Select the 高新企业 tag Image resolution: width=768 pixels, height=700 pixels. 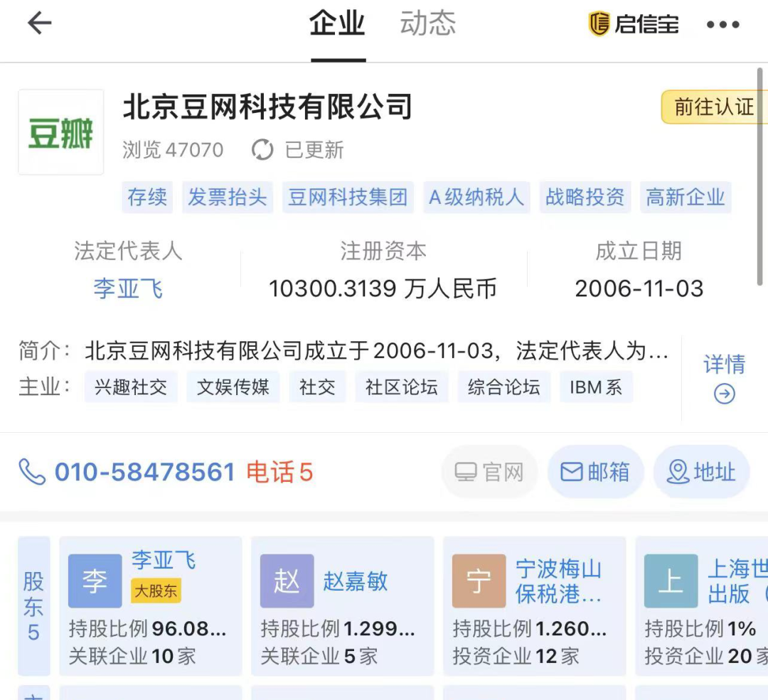pos(686,198)
